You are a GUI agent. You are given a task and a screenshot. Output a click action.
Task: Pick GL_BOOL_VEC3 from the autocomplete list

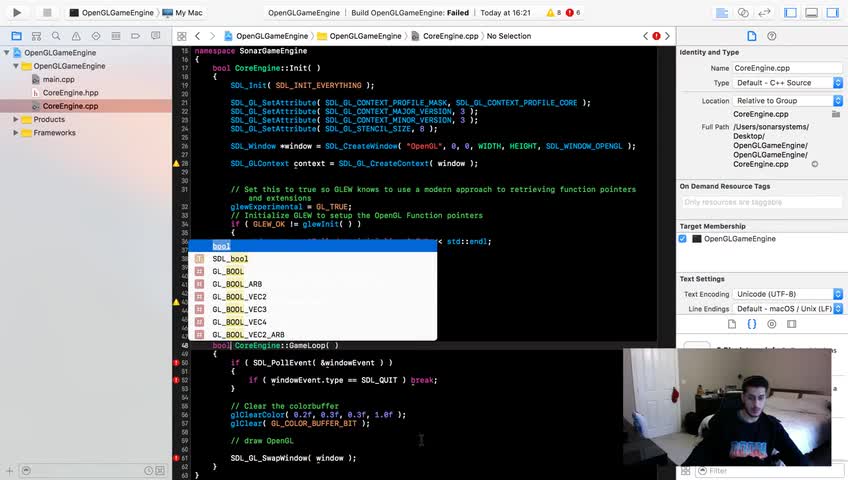click(x=313, y=310)
